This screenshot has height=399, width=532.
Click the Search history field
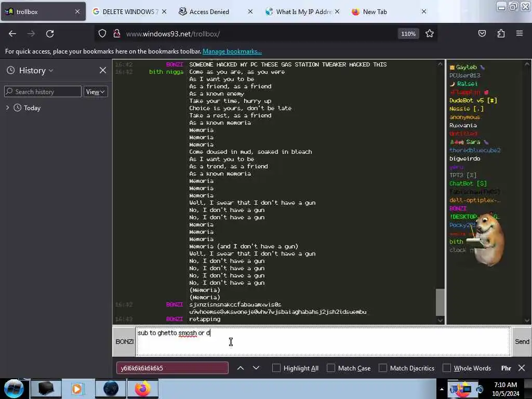(43, 91)
